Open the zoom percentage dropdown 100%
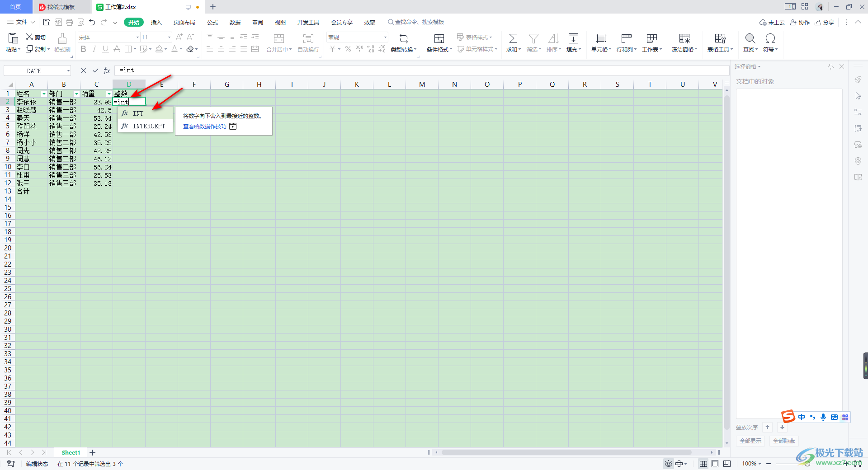 (x=751, y=464)
